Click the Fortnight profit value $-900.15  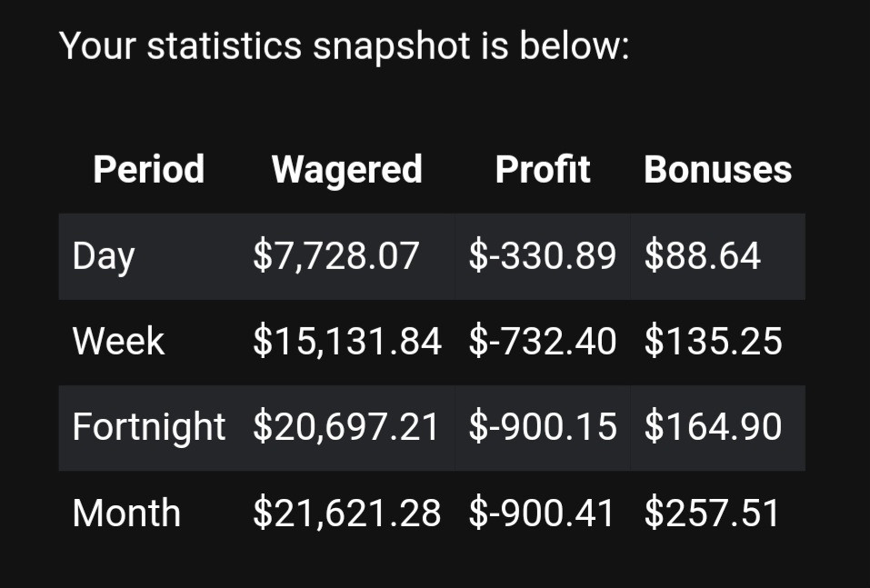(543, 428)
